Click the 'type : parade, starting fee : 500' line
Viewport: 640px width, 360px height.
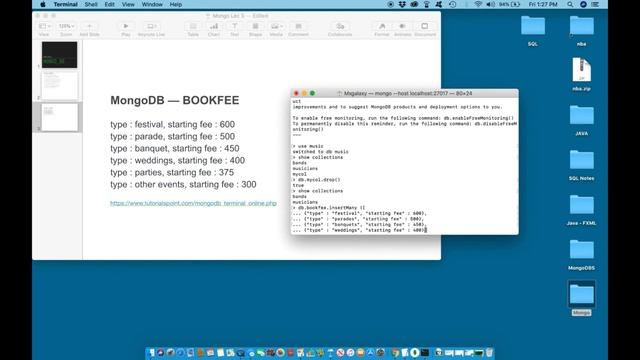(x=172, y=136)
